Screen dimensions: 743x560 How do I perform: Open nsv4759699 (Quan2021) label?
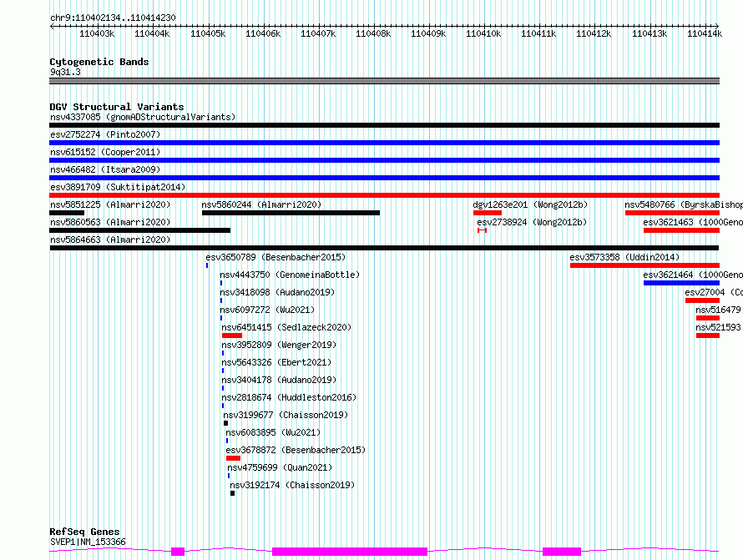280,467
